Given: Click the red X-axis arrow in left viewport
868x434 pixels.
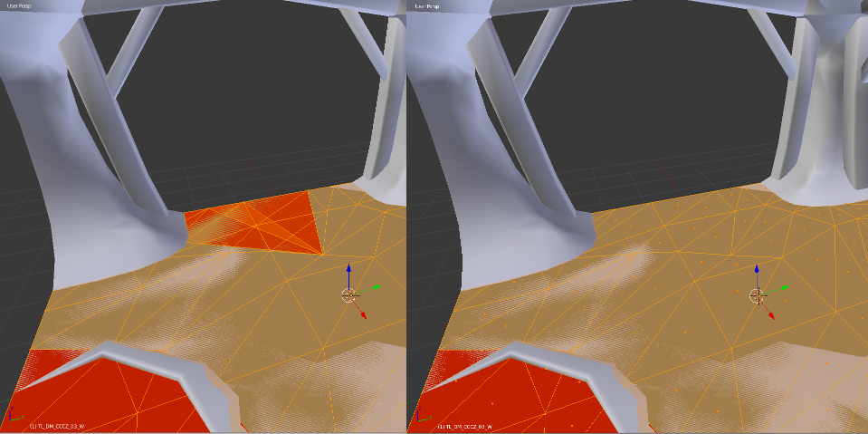Looking at the screenshot, I should [363, 314].
